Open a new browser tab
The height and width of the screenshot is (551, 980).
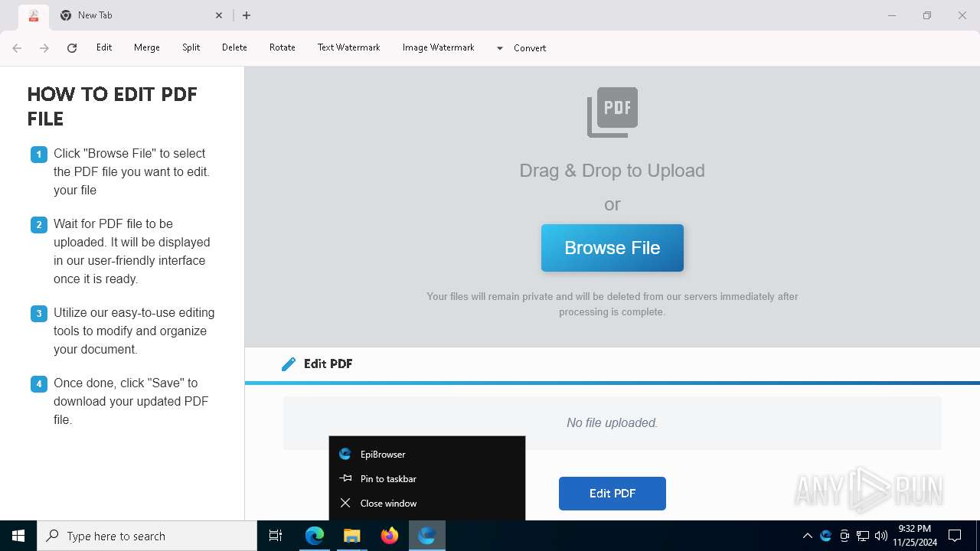(x=247, y=15)
